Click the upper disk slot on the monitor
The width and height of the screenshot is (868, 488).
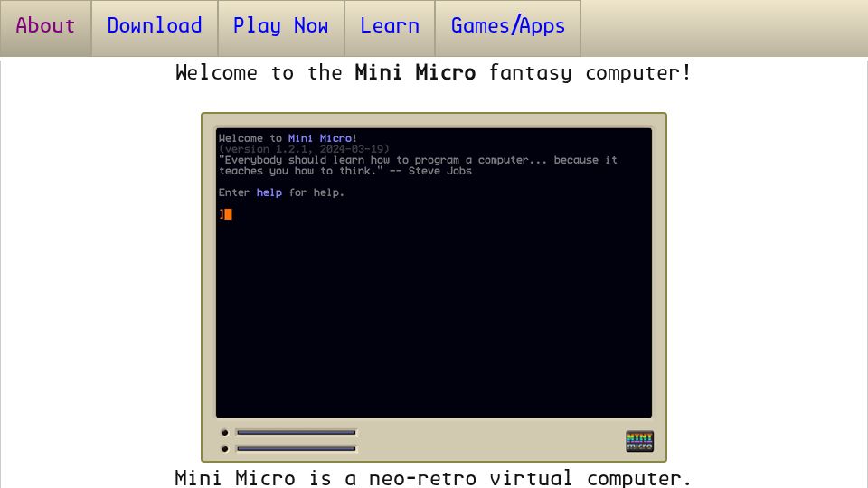[297, 433]
